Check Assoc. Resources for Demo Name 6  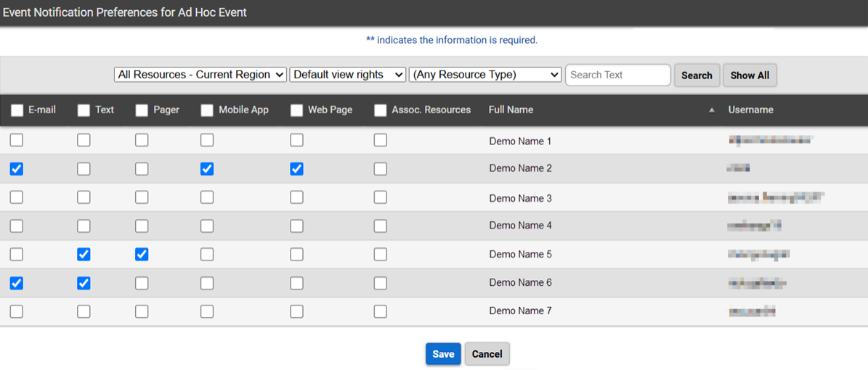[x=381, y=283]
